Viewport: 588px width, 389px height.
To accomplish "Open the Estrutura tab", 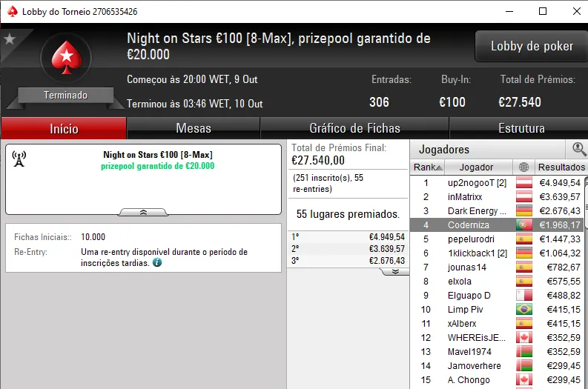I will 521,128.
